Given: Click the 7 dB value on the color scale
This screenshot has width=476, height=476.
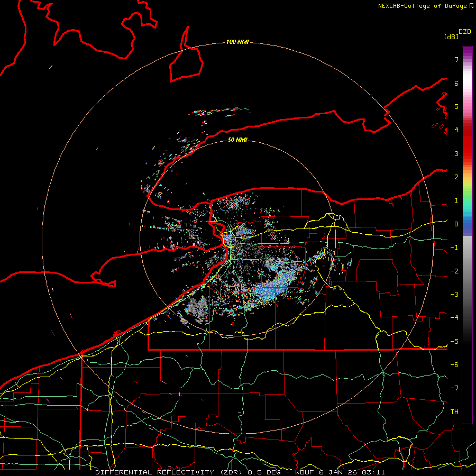Looking at the screenshot, I should click(456, 59).
